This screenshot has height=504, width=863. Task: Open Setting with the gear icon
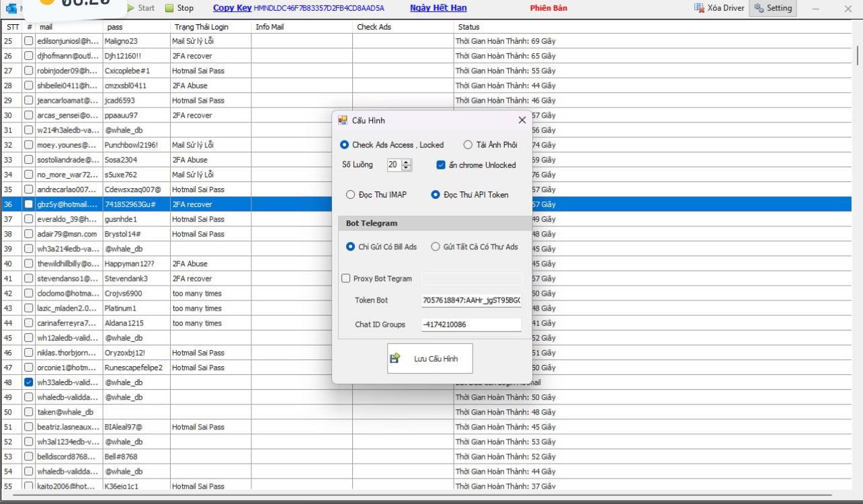(759, 8)
